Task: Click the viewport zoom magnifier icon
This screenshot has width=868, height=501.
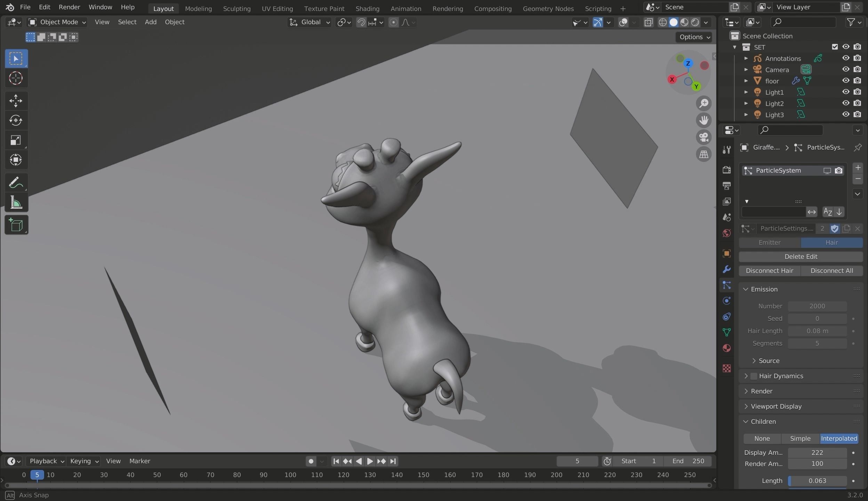Action: (704, 103)
